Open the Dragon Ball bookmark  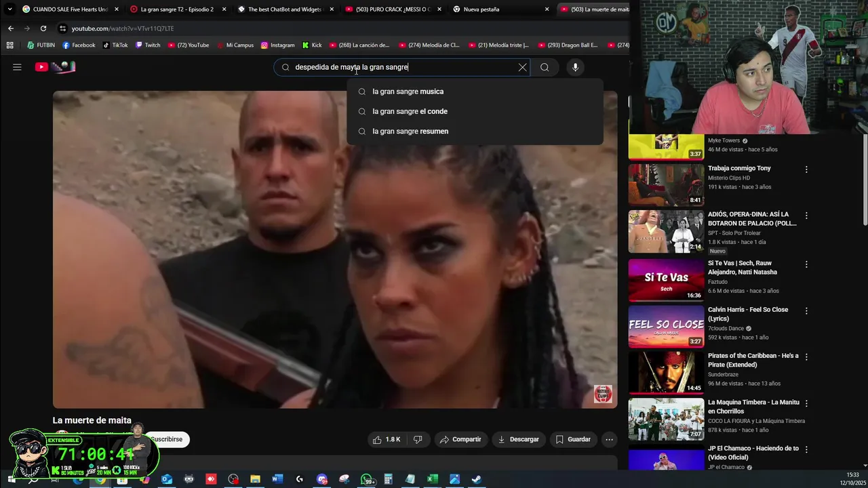point(568,45)
